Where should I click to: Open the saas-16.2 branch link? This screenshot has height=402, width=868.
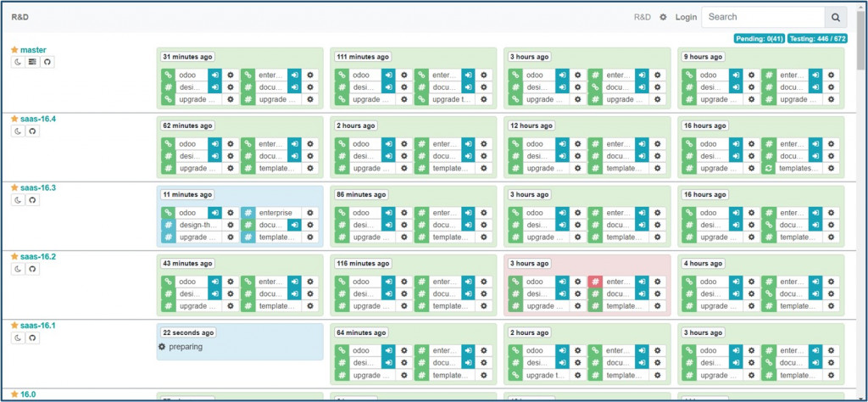pyautogui.click(x=38, y=256)
